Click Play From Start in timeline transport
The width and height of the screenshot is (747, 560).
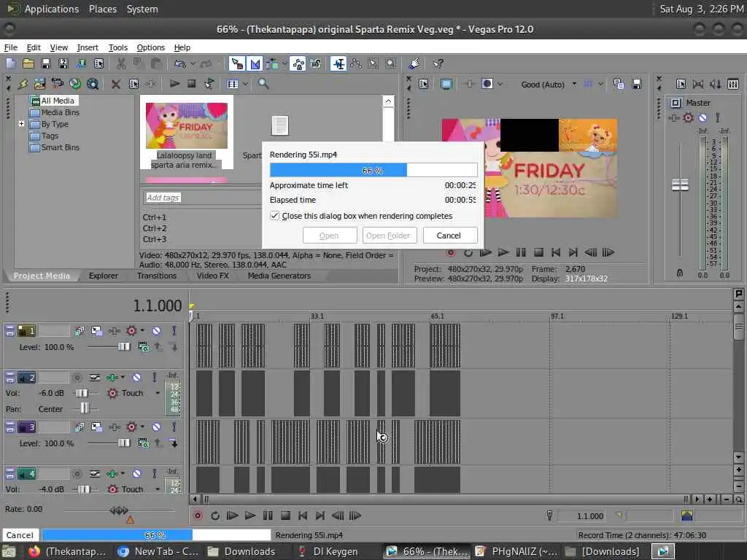[232, 516]
